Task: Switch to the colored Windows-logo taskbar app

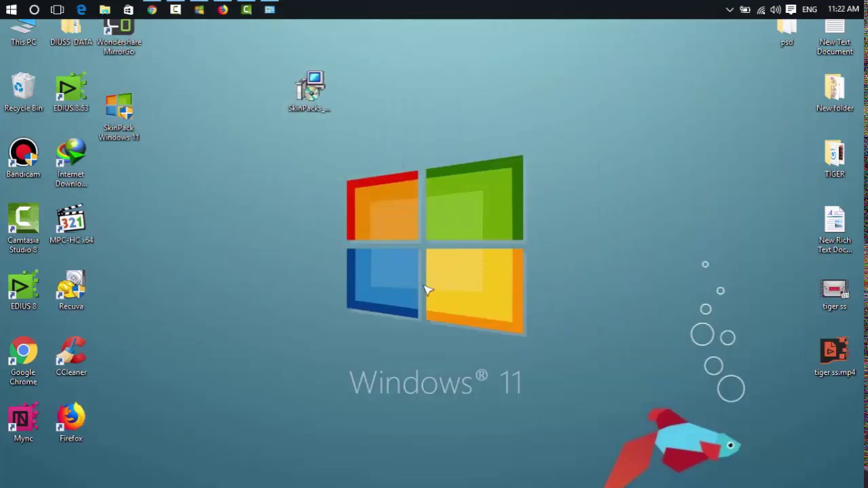Action: (x=199, y=9)
